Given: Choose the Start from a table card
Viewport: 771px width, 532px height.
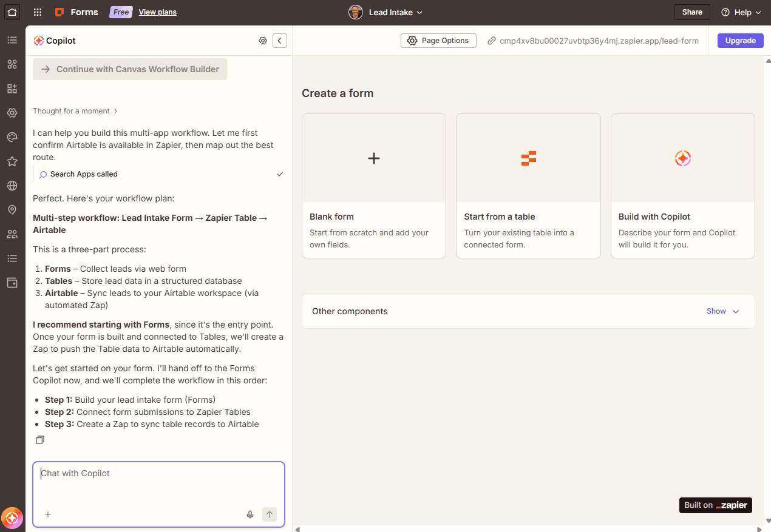Looking at the screenshot, I should point(528,186).
